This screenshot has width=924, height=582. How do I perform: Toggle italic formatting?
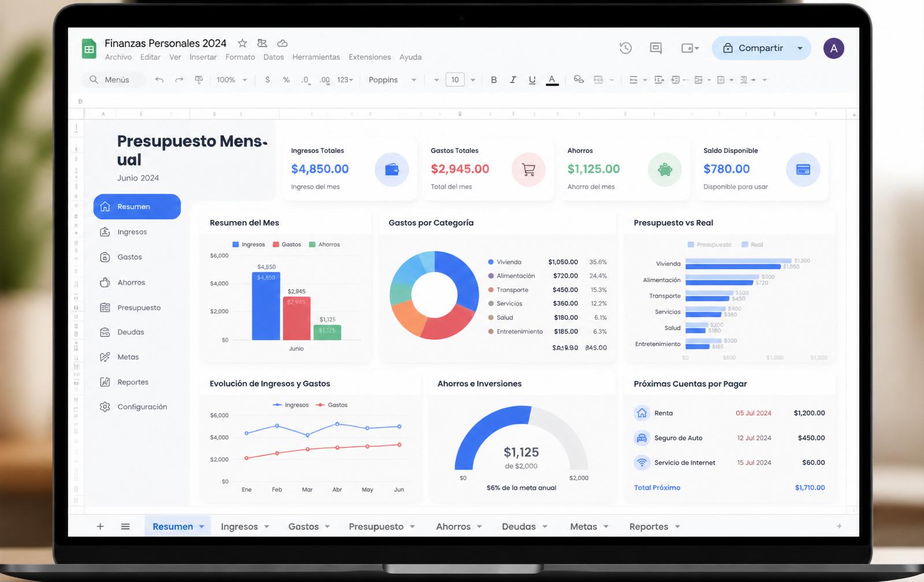point(513,80)
